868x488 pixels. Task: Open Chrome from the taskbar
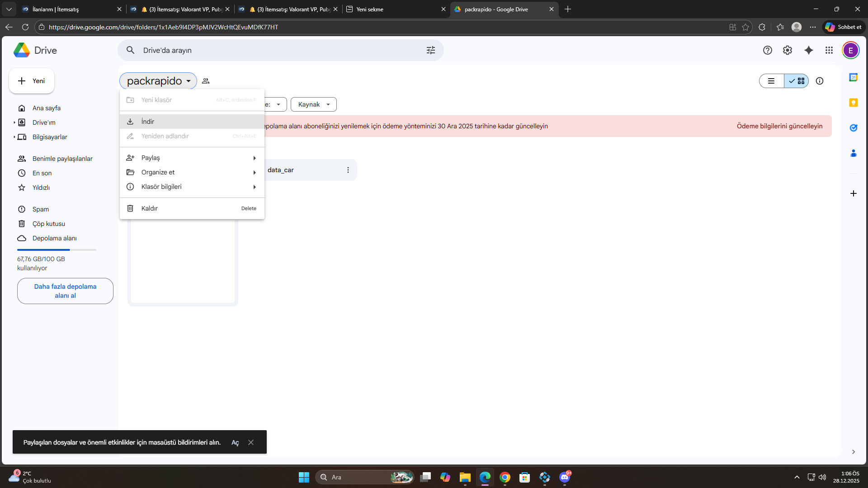[x=505, y=477]
